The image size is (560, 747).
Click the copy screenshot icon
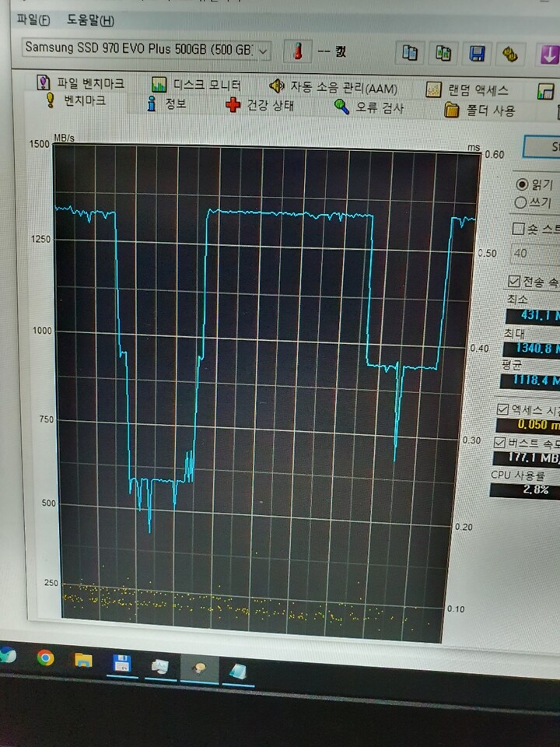point(443,53)
